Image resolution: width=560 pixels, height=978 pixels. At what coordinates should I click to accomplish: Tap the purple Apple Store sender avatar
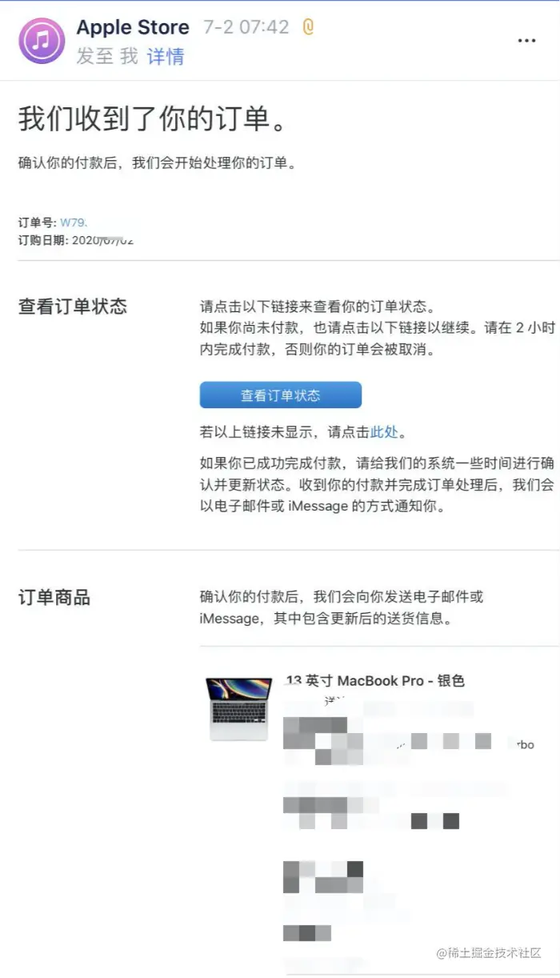click(42, 41)
